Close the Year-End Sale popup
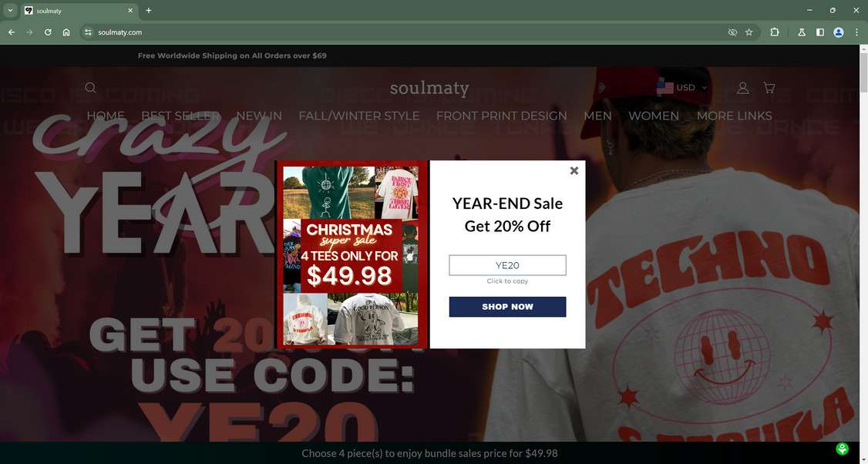 [574, 170]
